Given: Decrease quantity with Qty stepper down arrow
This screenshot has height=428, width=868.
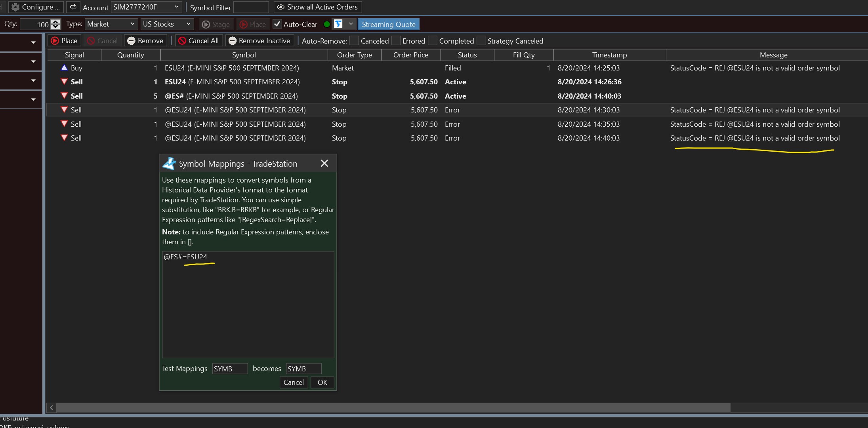Looking at the screenshot, I should [x=56, y=27].
